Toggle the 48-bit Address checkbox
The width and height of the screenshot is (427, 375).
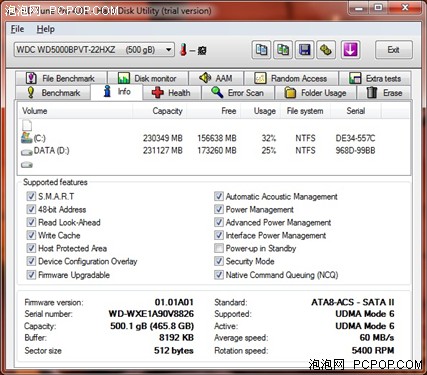pos(31,209)
